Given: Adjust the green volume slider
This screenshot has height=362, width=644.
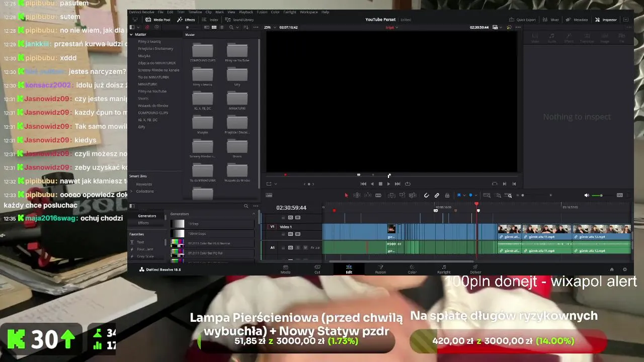Looking at the screenshot, I should [x=600, y=195].
